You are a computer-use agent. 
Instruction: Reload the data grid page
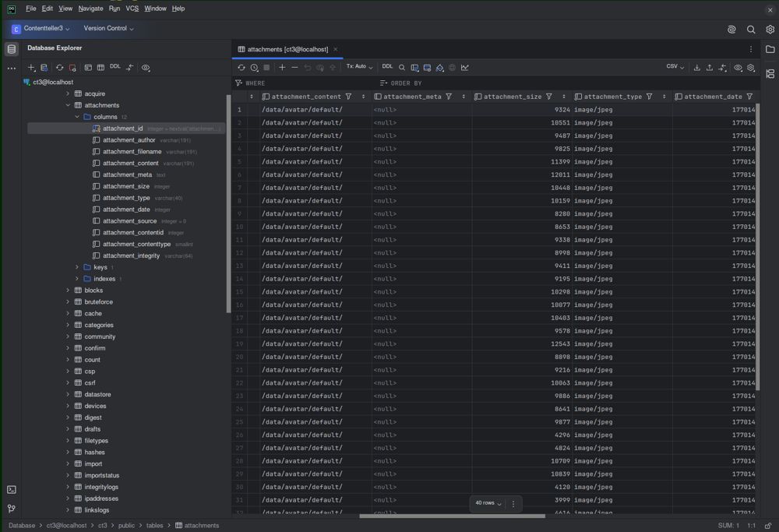(x=241, y=68)
